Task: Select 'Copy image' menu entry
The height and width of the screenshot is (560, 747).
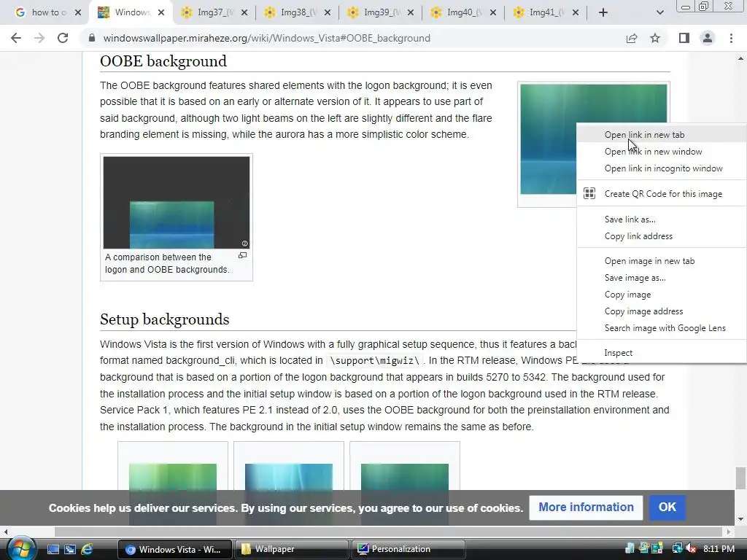Action: [662, 295]
